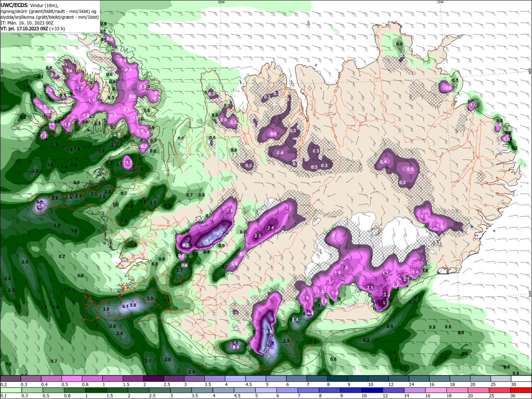Click the 20W longitude label at top
Viewport: 532px width, 399px height.
pos(221,2)
